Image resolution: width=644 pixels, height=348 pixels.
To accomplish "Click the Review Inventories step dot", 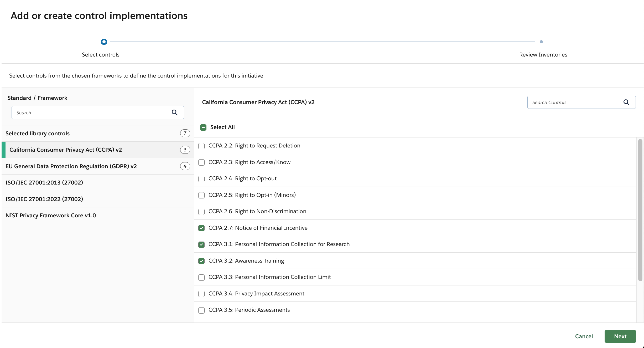I will pos(541,42).
